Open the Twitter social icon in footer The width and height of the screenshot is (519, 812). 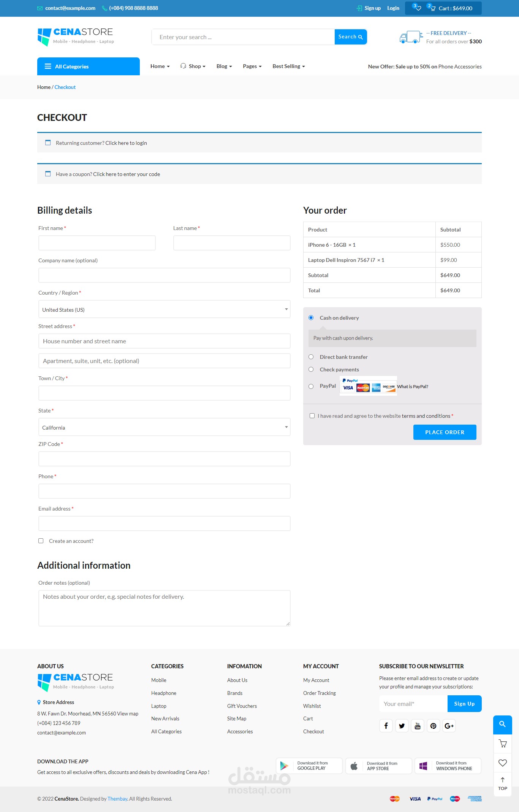click(x=402, y=726)
